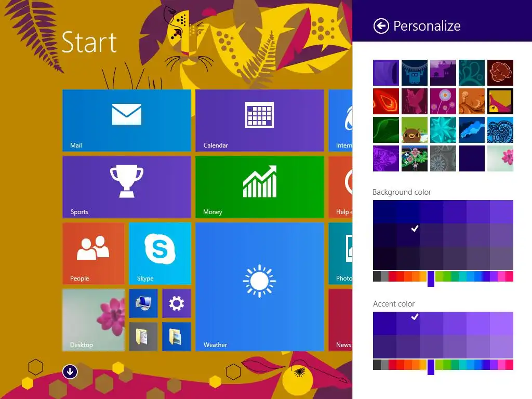The height and width of the screenshot is (399, 532).
Task: Open the Weather tile
Action: tap(260, 287)
